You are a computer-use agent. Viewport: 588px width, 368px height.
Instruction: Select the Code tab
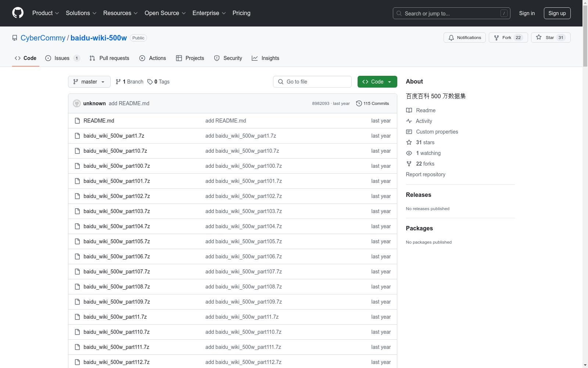(26, 58)
